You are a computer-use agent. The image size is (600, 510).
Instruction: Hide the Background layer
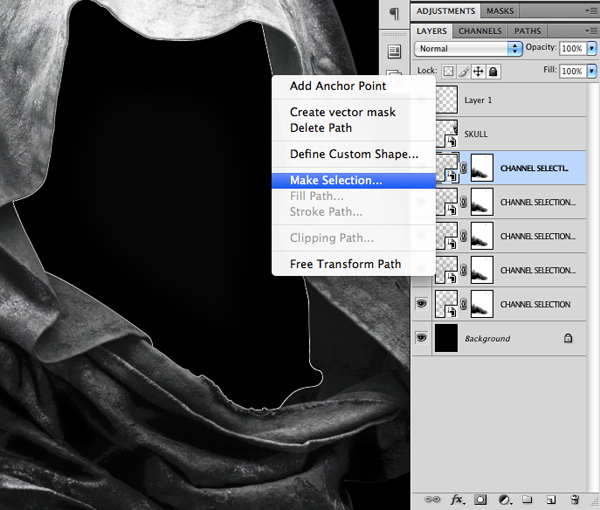click(x=421, y=338)
